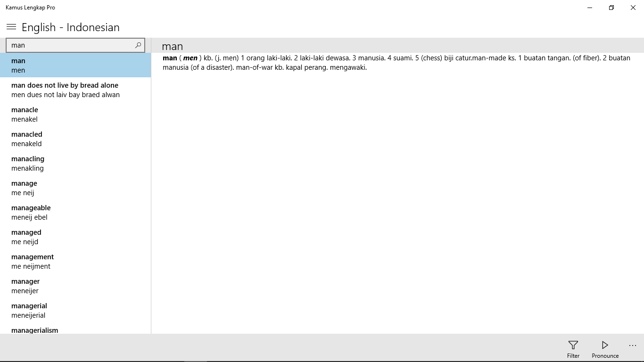View the 'managerial' translation
Screen dimensions: 644x362
tap(75, 310)
